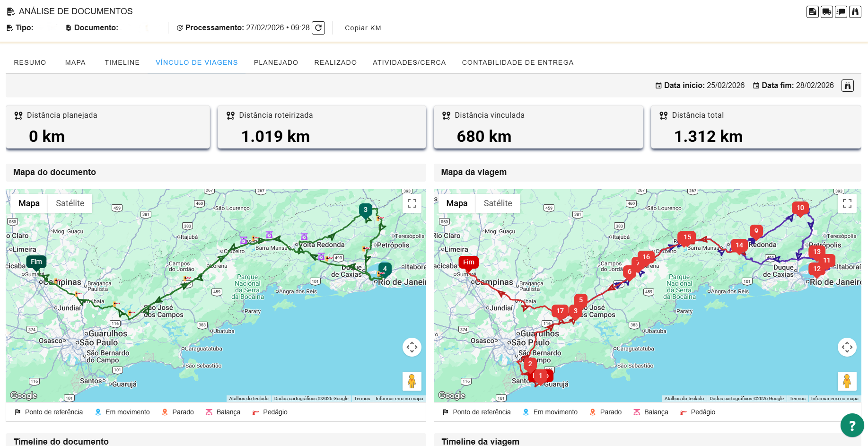This screenshot has width=868, height=446.
Task: Switch to the Timeline tab
Action: [122, 62]
